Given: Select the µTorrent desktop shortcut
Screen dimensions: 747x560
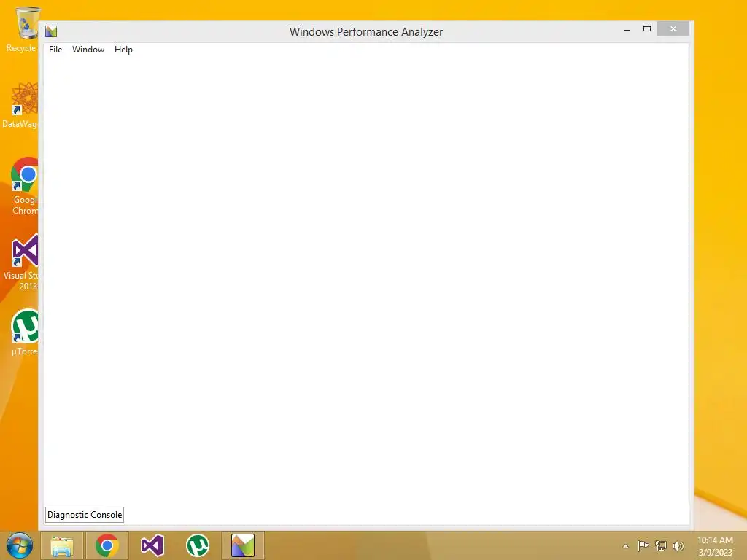Looking at the screenshot, I should (x=24, y=332).
